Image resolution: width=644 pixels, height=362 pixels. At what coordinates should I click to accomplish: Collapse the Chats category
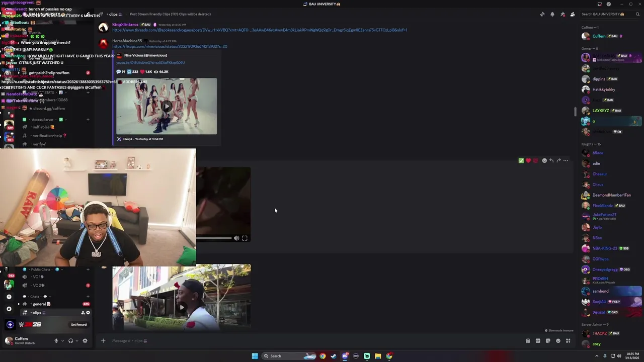(37, 297)
